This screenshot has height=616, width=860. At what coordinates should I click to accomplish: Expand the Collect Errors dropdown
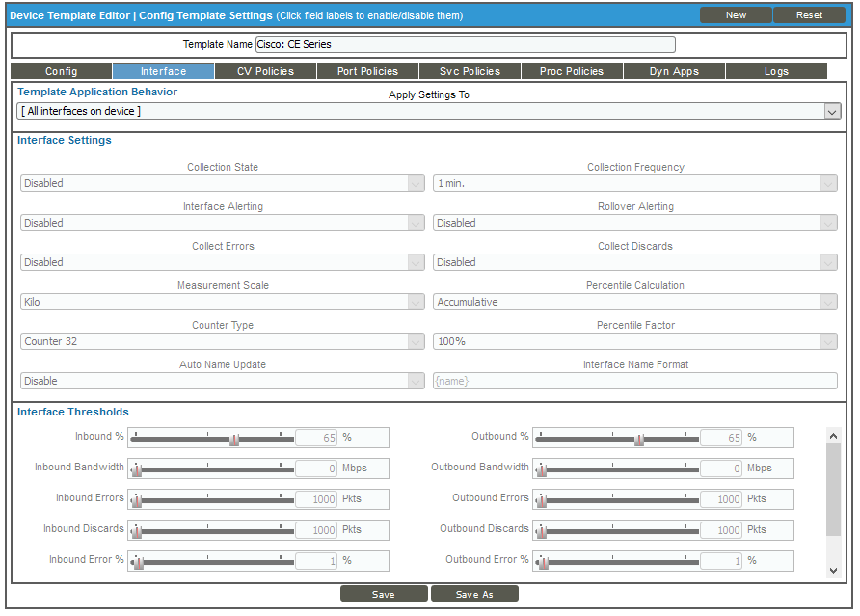[x=415, y=262]
